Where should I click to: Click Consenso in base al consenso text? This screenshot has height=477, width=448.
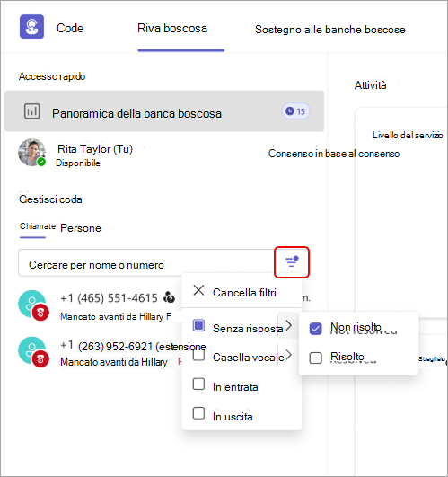[334, 154]
